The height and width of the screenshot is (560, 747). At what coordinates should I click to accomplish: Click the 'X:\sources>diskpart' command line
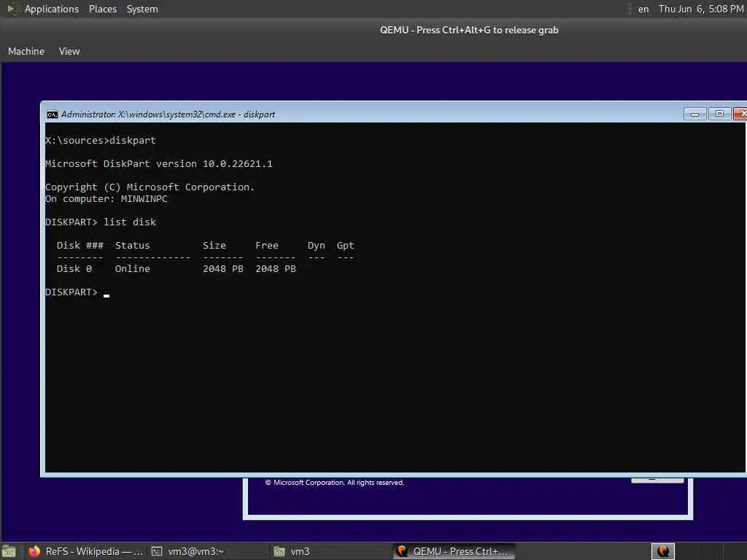101,141
